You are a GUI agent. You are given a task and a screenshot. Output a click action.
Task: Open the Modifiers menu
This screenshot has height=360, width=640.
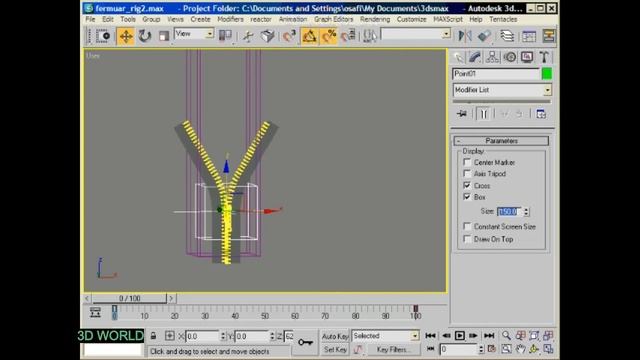coord(230,19)
